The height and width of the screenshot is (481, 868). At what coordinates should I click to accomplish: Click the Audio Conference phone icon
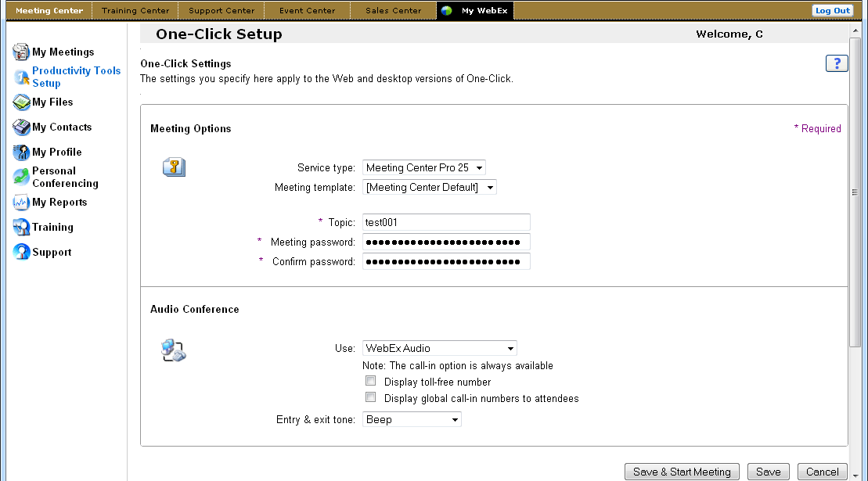click(174, 350)
